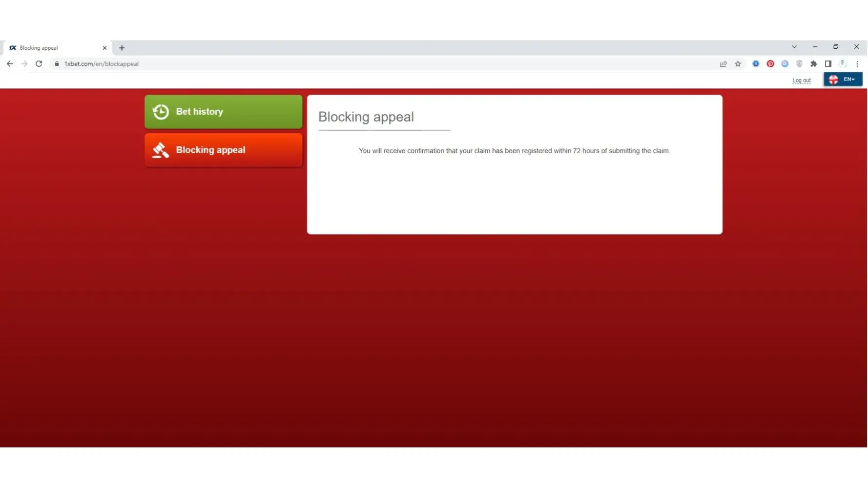The image size is (868, 488).
Task: Reload the 1xbet page
Action: tap(39, 64)
